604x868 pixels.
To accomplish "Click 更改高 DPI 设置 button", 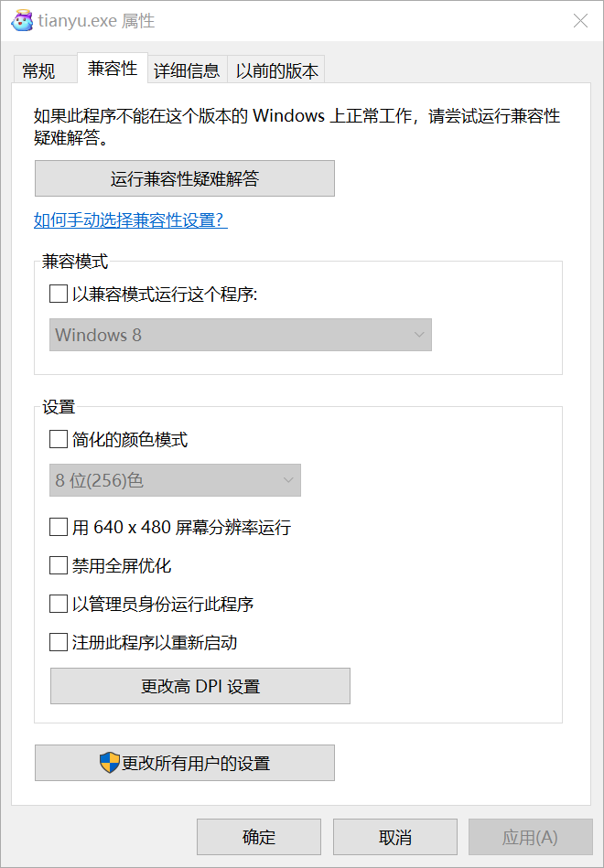I will tap(200, 686).
